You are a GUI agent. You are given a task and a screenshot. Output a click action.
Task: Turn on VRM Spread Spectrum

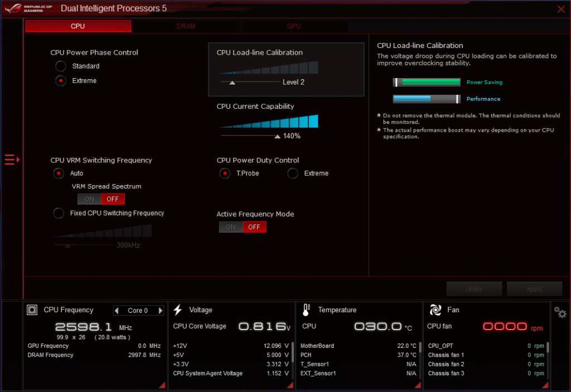pyautogui.click(x=89, y=199)
